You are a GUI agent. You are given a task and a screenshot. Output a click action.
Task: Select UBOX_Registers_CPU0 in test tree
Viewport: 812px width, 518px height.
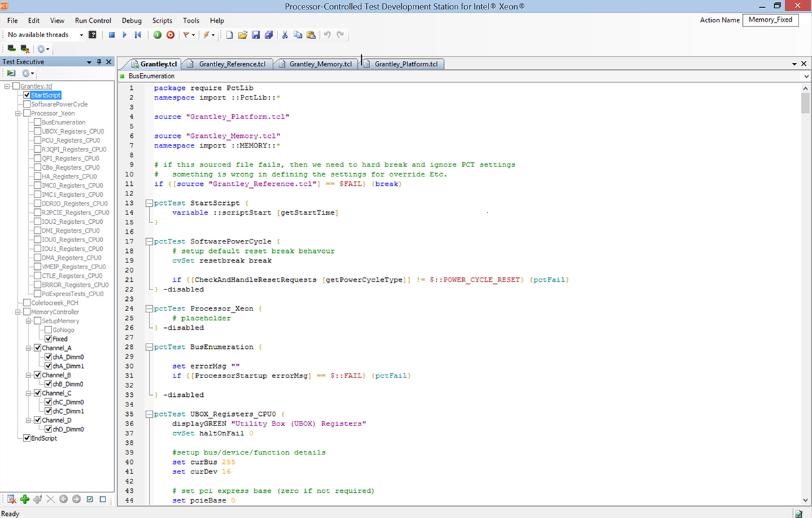click(72, 131)
